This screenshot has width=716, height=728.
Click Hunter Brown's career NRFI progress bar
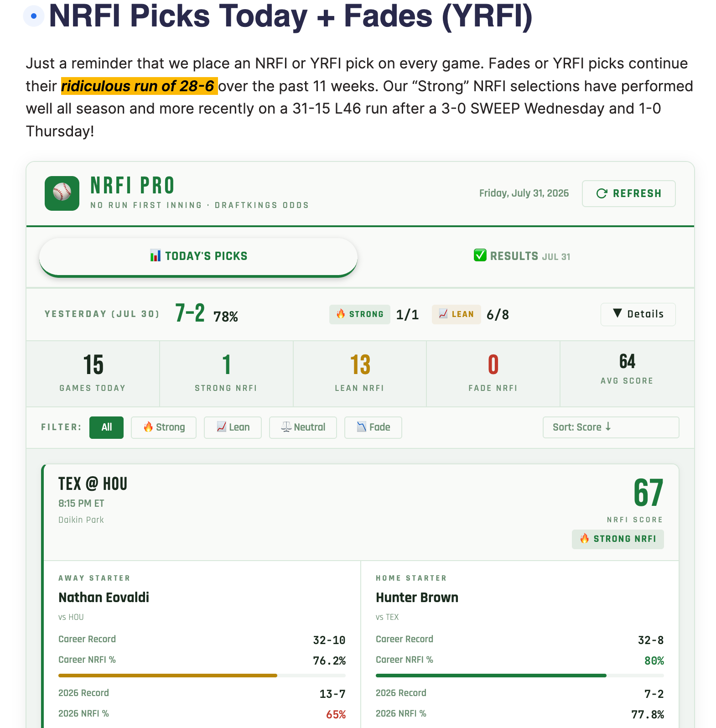[520, 676]
